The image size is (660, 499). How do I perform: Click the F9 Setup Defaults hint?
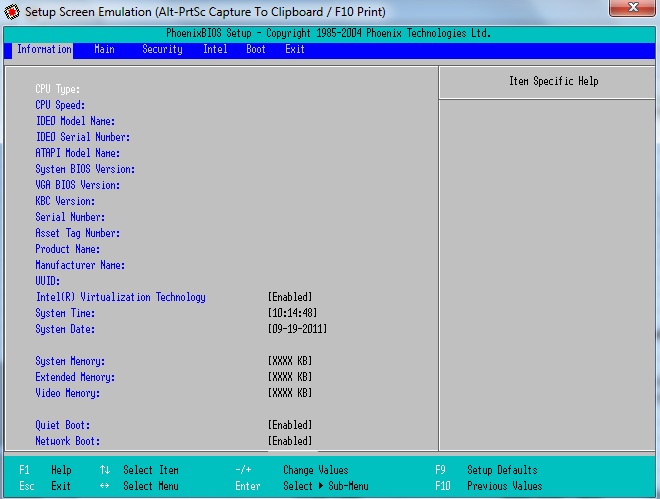[x=486, y=470]
